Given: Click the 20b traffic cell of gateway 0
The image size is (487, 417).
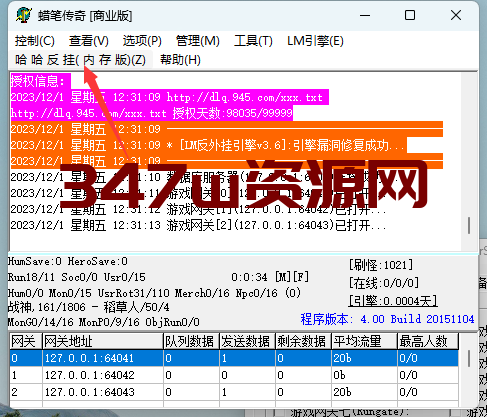Looking at the screenshot, I should (x=364, y=358).
